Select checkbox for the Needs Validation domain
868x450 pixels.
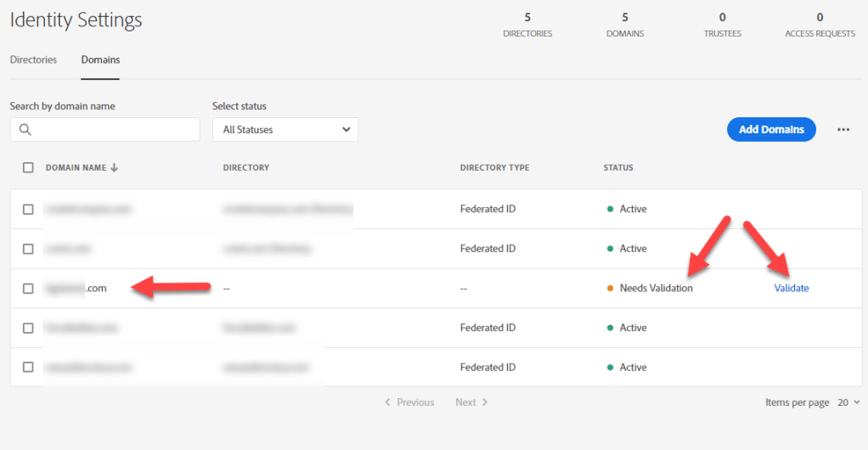point(28,289)
